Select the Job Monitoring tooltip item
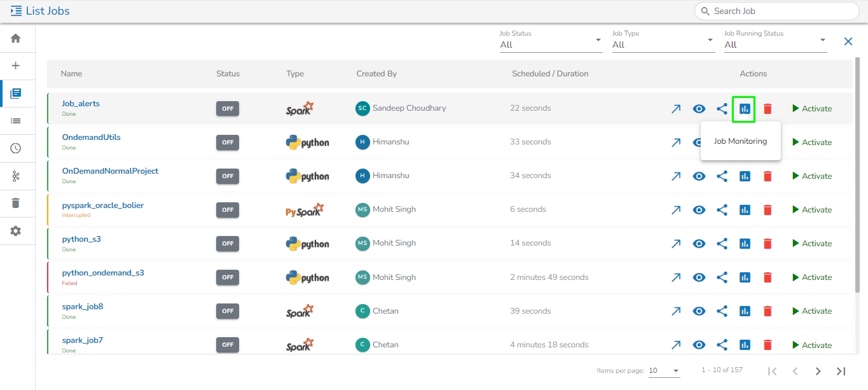The image size is (868, 390). tap(740, 141)
